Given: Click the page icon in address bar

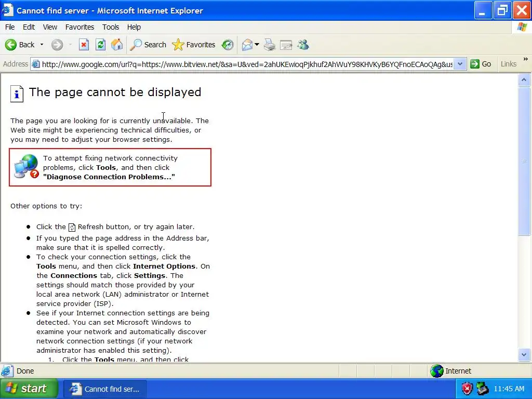Looking at the screenshot, I should (x=36, y=64).
